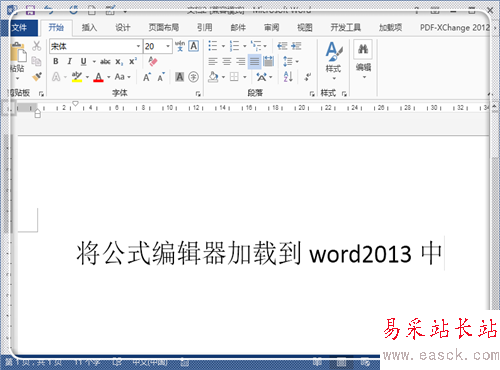Expand numbered list dropdown arrow
The height and width of the screenshot is (370, 500).
coord(245,46)
